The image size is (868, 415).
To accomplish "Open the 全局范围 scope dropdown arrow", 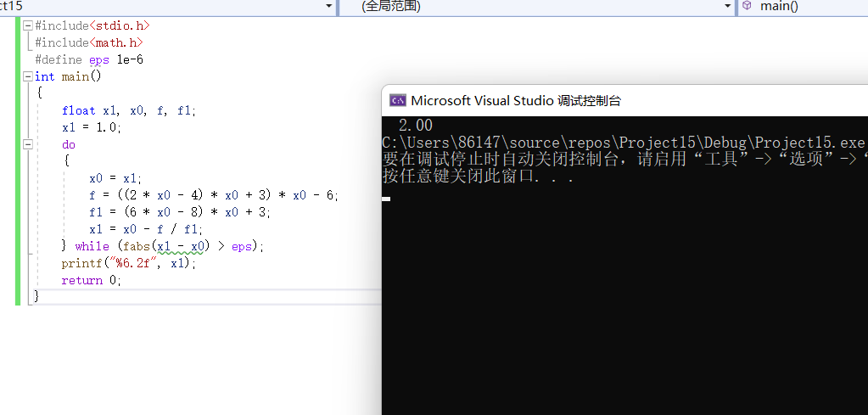I will [x=728, y=6].
